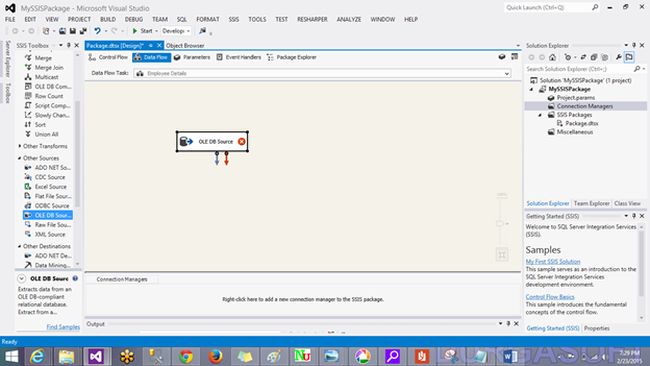Collapse Other Sources group

coord(19,158)
